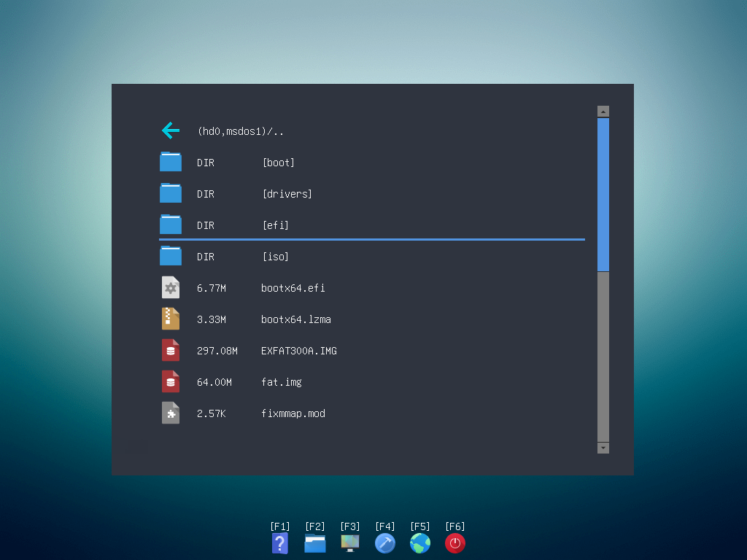Click the red disk image icon for EXFAT300A.IMG
The image size is (747, 560).
[x=171, y=351]
